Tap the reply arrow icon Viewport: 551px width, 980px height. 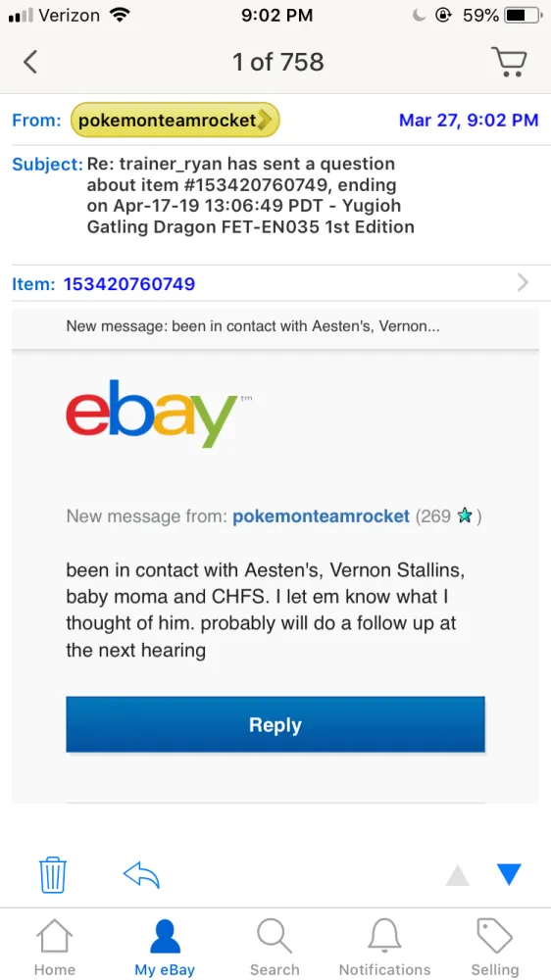point(141,874)
